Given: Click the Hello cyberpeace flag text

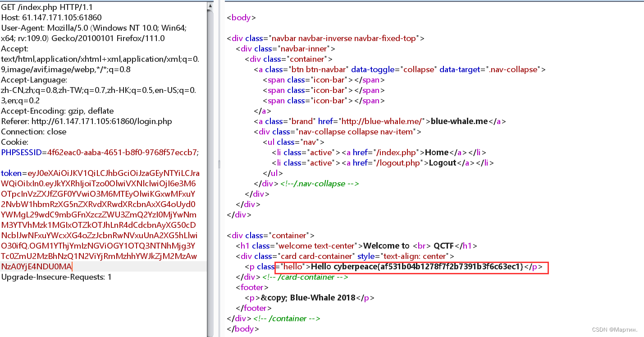Looking at the screenshot, I should click(417, 267).
